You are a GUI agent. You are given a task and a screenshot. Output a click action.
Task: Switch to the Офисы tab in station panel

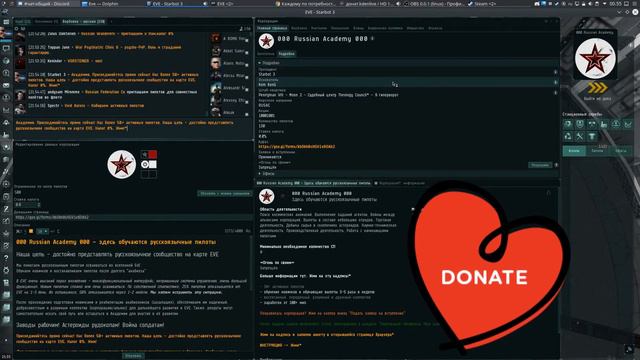621,151
